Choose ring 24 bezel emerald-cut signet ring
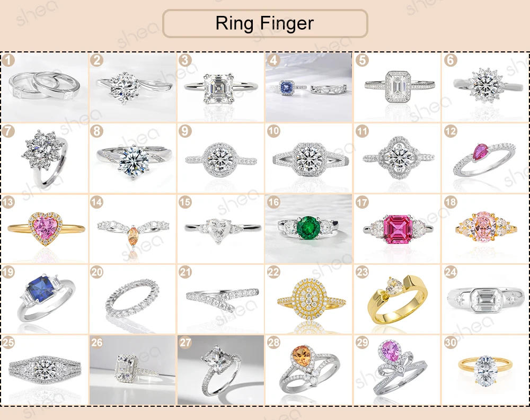530x420 pixels. tap(485, 299)
